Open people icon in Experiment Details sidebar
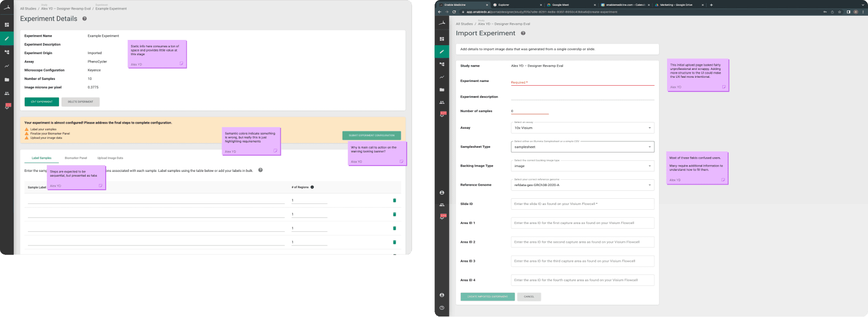Viewport: 868px width, 317px height. point(7,94)
